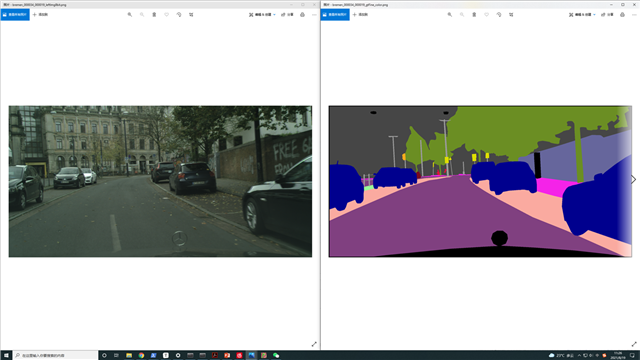Screen dimensions: 640x360
Task: Open the three-dot more menu in right window
Action: (x=634, y=14)
